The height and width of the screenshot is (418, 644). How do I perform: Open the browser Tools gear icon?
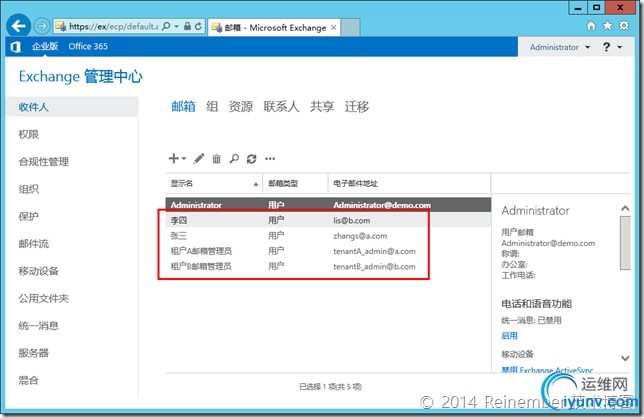pos(624,26)
